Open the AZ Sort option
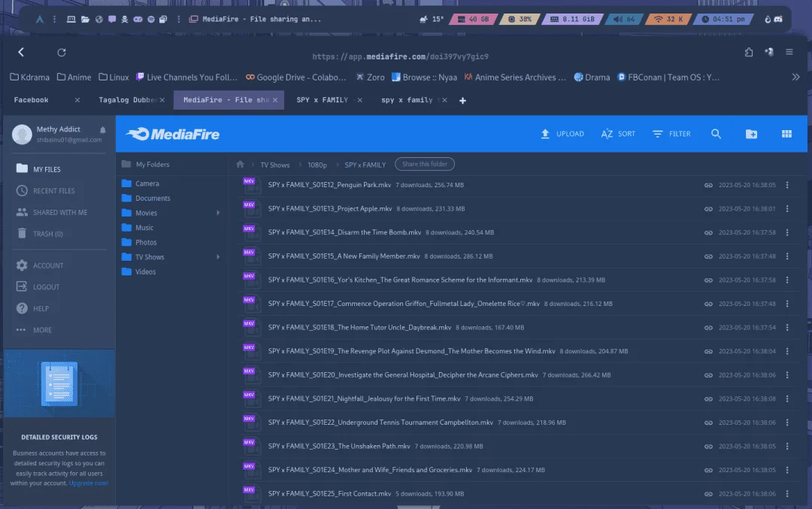Screen dimensions: 812x509 (x=618, y=134)
